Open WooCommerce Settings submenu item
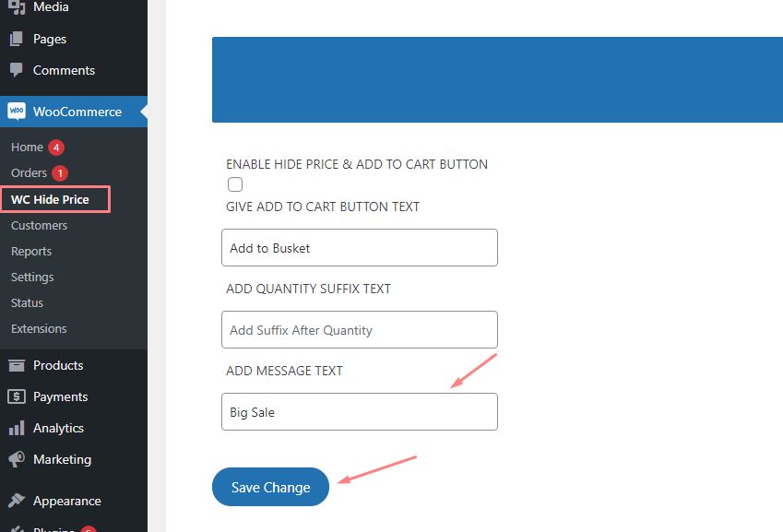This screenshot has height=532, width=783. pyautogui.click(x=32, y=277)
